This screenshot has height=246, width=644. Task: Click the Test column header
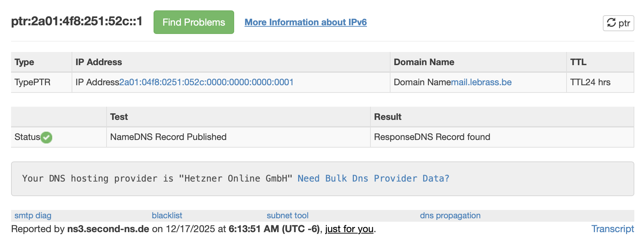click(x=119, y=117)
